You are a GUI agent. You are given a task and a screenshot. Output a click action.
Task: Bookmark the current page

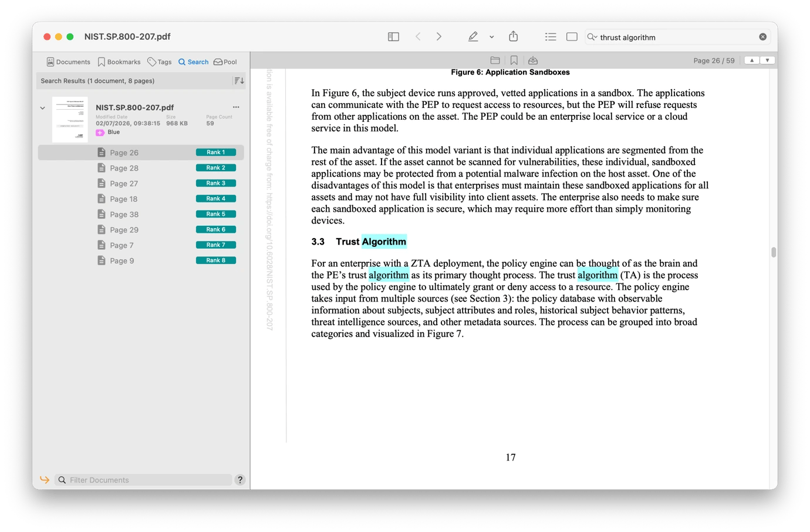click(514, 60)
